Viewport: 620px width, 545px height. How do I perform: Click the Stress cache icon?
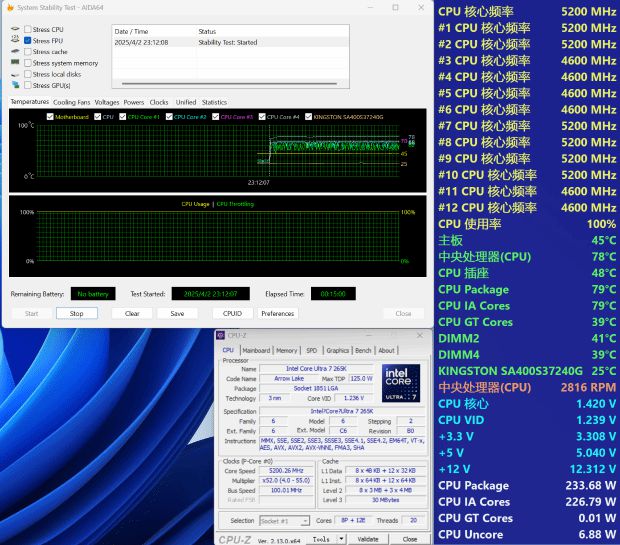(x=15, y=51)
